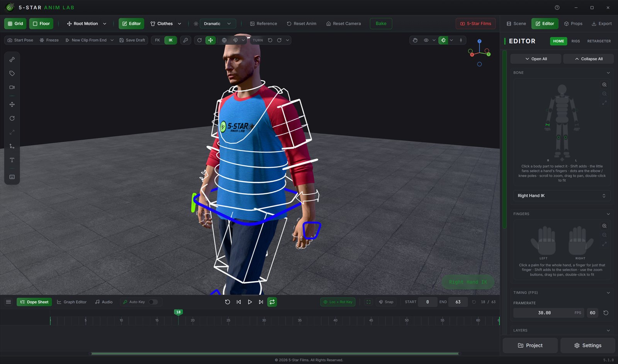Toggle the Auto-Key switch
Viewport: 618px width, 364px height.
tap(153, 302)
